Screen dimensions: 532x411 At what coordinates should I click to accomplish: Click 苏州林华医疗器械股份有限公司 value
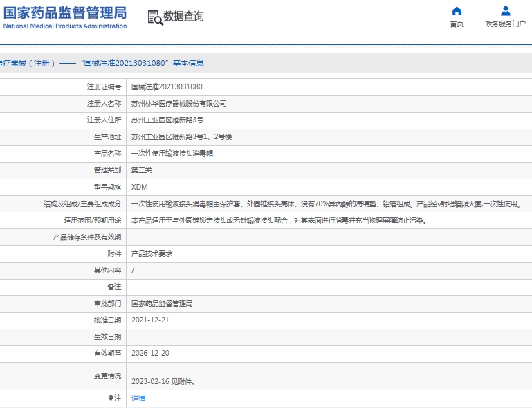[178, 104]
